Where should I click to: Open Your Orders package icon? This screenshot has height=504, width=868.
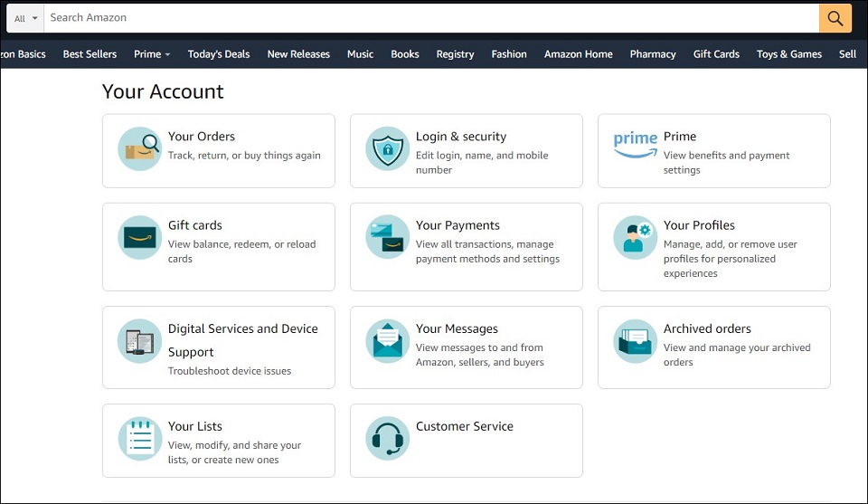click(140, 148)
